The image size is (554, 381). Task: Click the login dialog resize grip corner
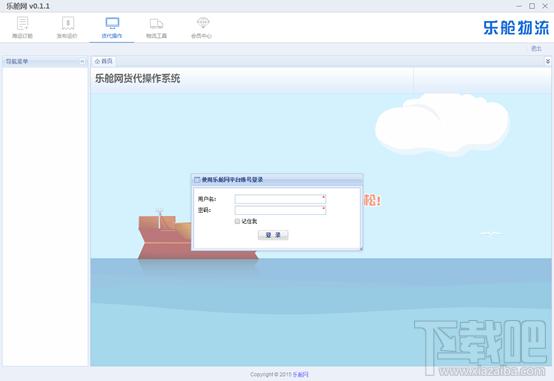tap(361, 249)
